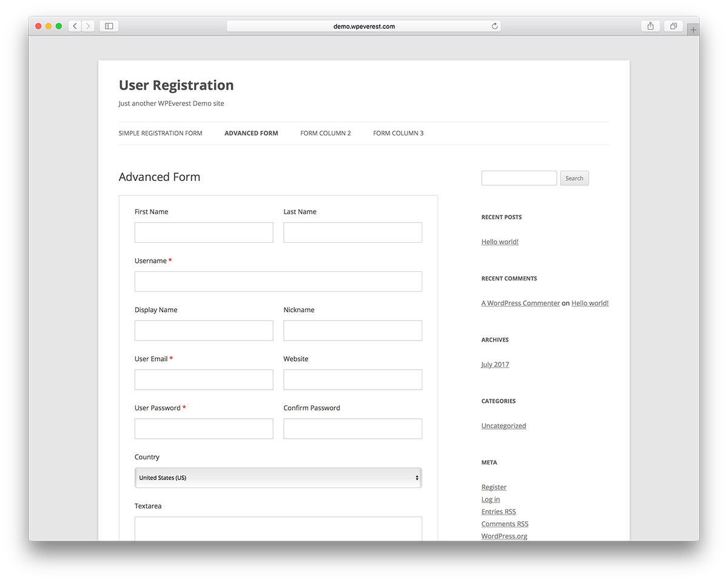Screen dimensions: 728x582
Task: Open the Comments RSS link
Action: click(505, 524)
